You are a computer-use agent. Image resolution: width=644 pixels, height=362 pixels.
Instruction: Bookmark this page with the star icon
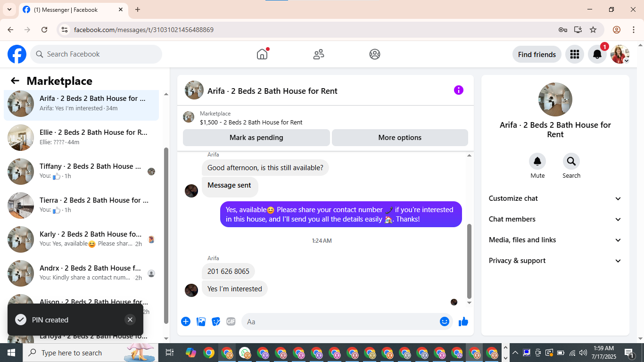(593, 30)
